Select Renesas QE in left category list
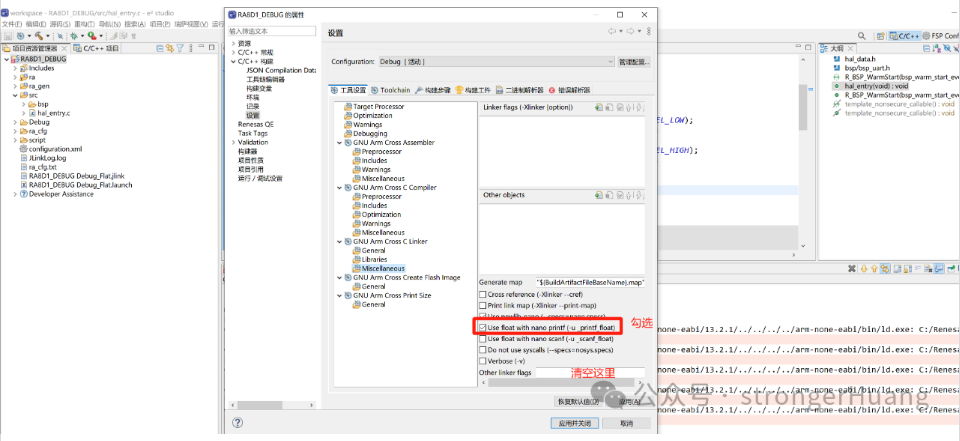 (256, 124)
